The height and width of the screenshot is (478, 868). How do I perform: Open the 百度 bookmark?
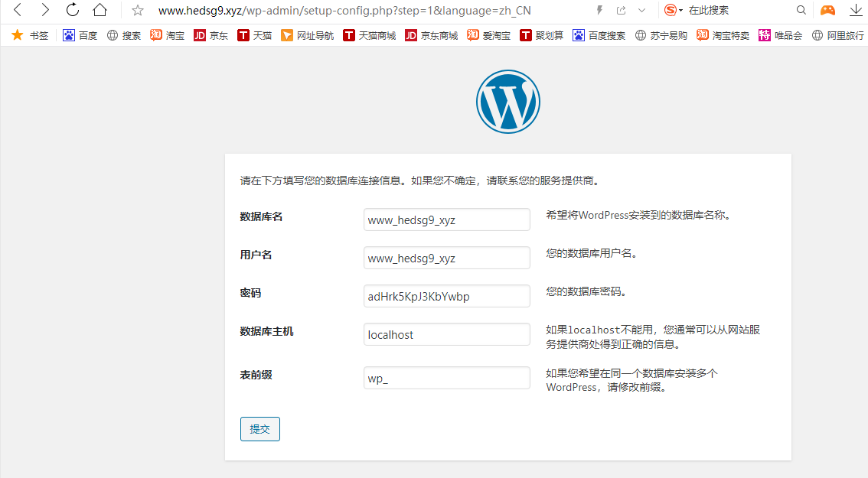[x=80, y=35]
